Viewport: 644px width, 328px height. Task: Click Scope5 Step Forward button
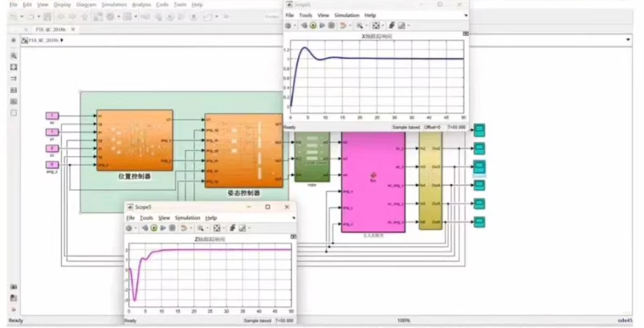(163, 228)
